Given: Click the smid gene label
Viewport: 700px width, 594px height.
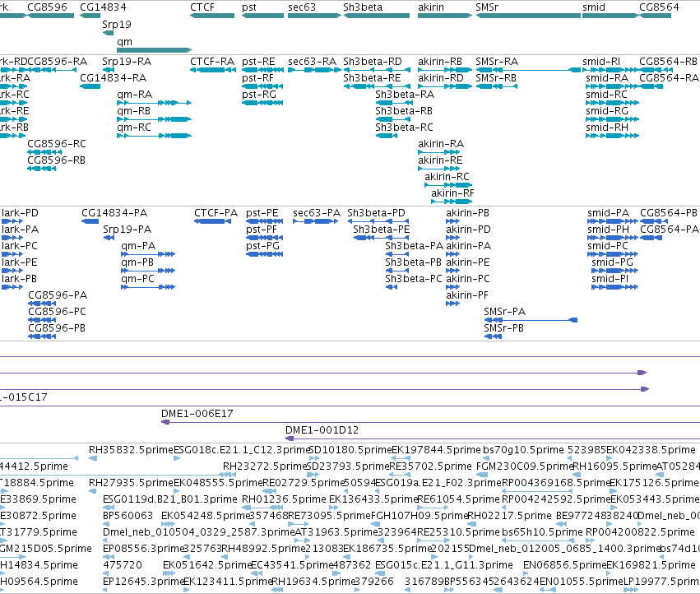Looking at the screenshot, I should point(594,7).
